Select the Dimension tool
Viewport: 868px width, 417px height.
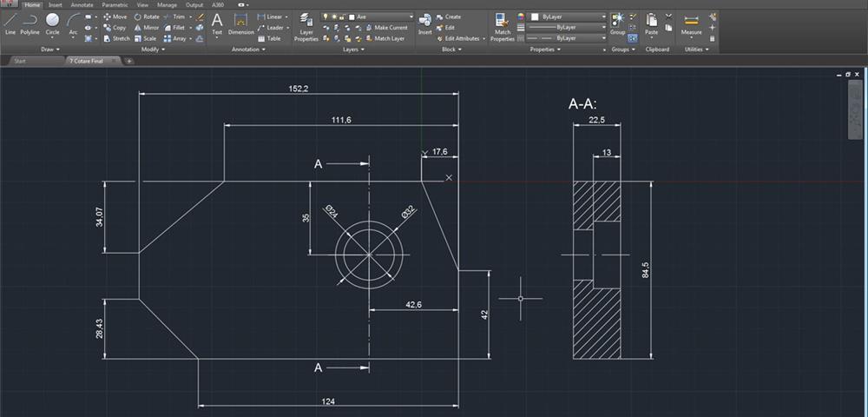[240, 24]
